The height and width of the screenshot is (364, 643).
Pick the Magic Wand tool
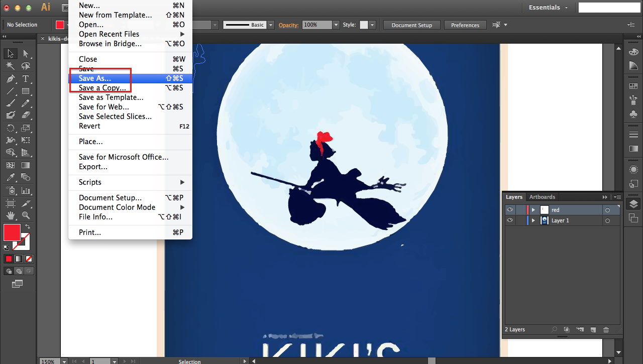tap(11, 66)
